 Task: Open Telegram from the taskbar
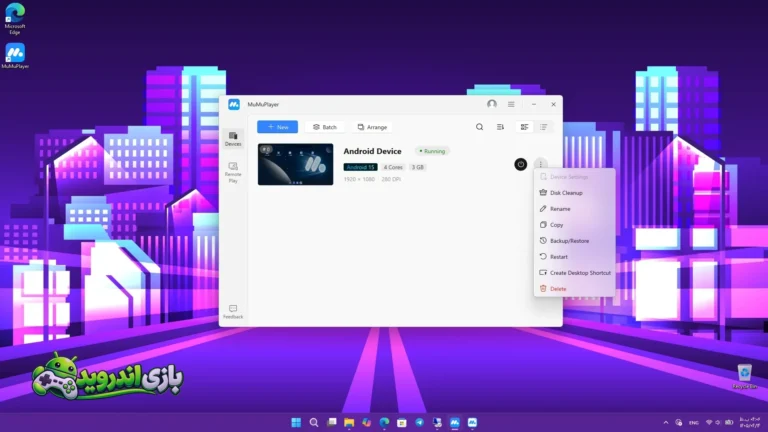(419, 422)
